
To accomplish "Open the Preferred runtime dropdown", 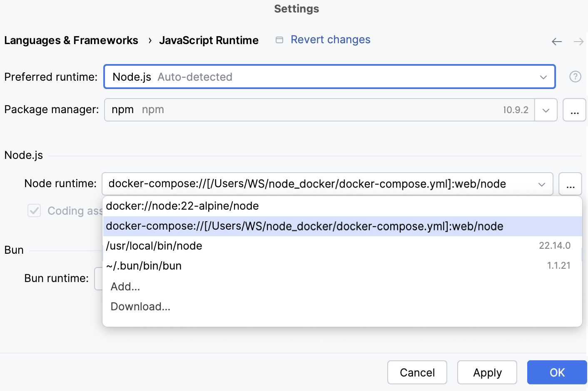I will (x=543, y=77).
